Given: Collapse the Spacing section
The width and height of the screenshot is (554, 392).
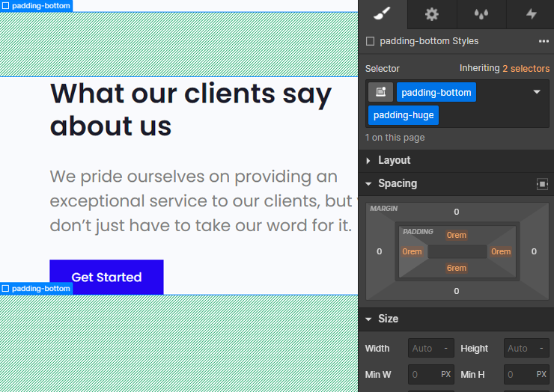Looking at the screenshot, I should coord(368,183).
